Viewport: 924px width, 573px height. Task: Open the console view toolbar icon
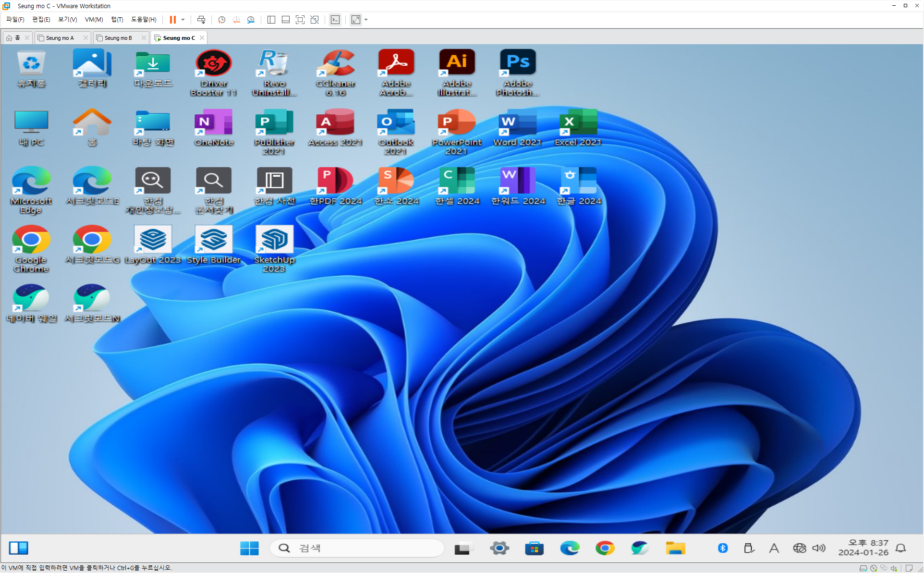(x=335, y=20)
